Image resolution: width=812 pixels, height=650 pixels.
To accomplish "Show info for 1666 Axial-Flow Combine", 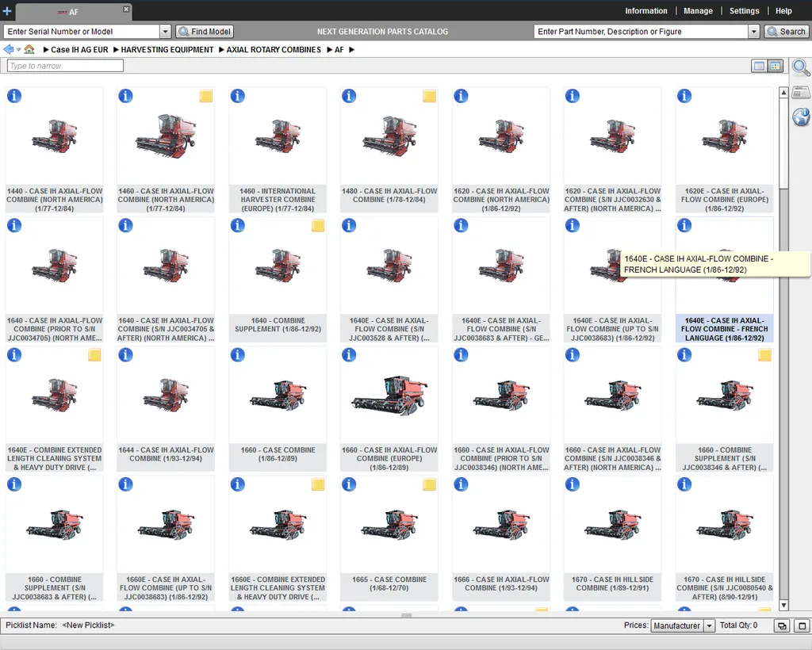I will click(461, 484).
